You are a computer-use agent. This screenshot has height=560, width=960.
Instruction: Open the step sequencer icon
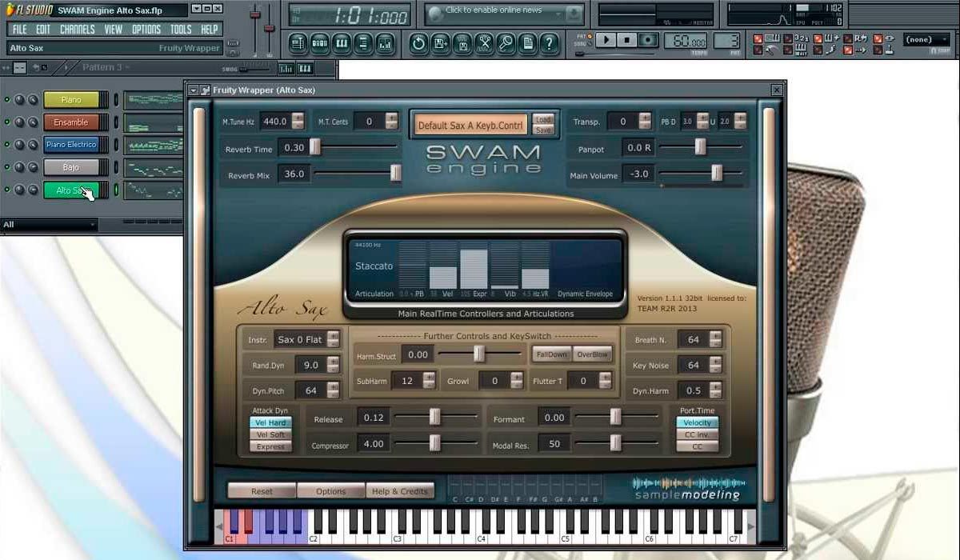(x=319, y=43)
